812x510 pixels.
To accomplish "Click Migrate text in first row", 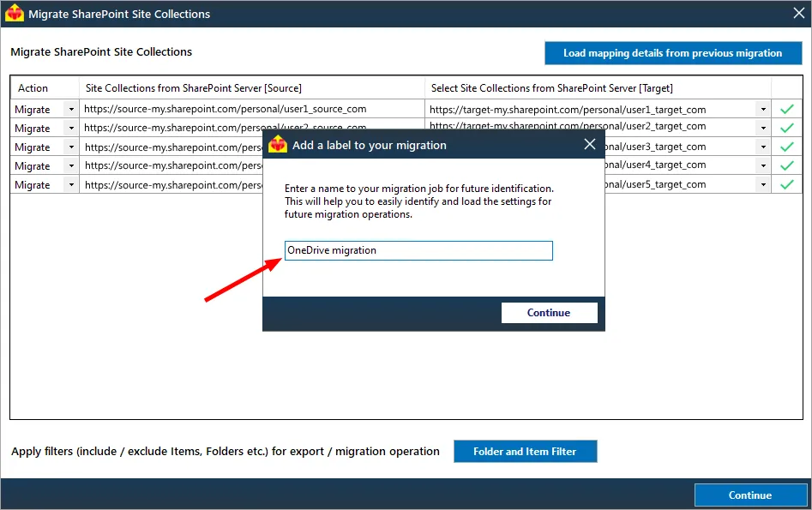I will 32,109.
